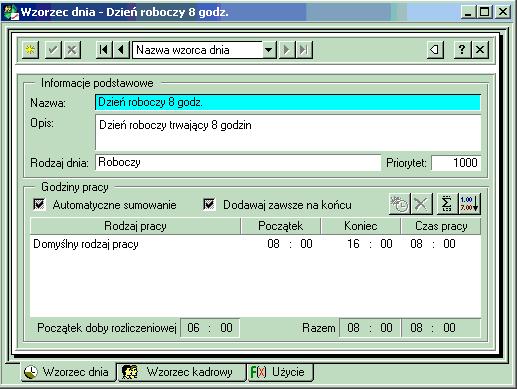Click the tag-shaped icon in toolbar
The width and height of the screenshot is (517, 389).
435,50
